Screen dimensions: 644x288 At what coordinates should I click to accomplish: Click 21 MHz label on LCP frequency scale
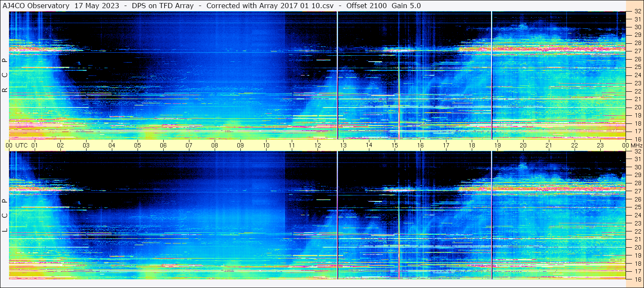coord(637,239)
